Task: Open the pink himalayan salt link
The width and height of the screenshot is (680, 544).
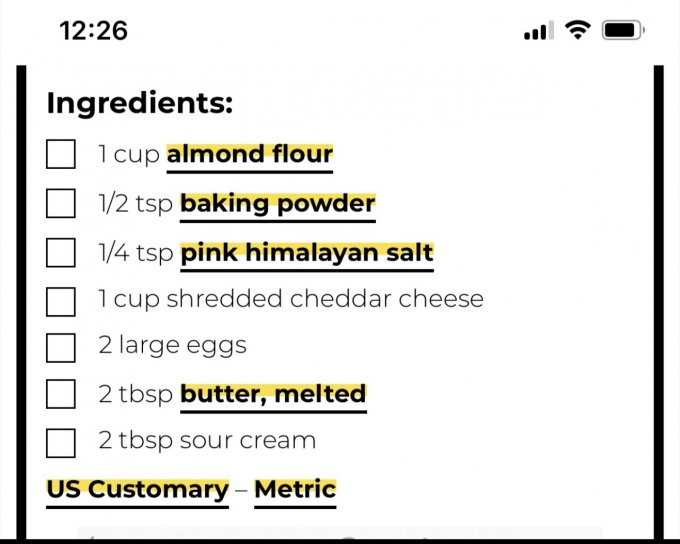Action: tap(306, 252)
